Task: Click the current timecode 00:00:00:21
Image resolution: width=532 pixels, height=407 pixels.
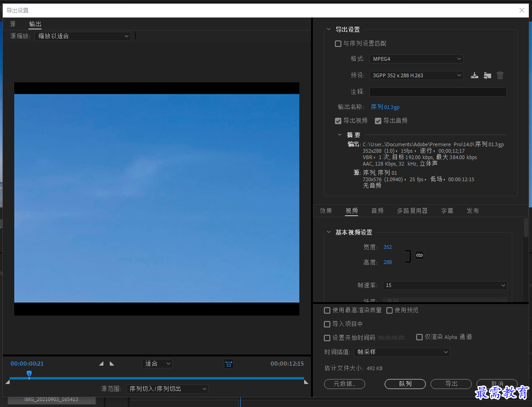Action: (x=27, y=363)
